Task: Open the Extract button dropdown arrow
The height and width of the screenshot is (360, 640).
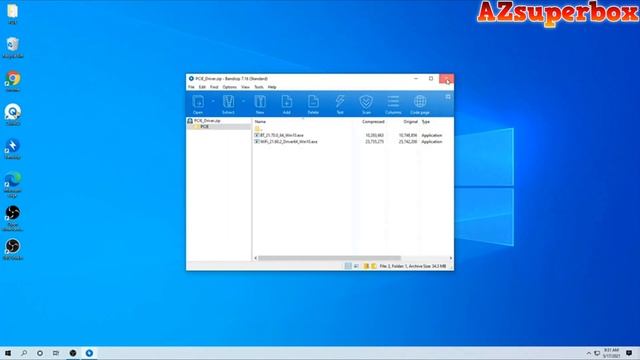Action: click(x=243, y=101)
